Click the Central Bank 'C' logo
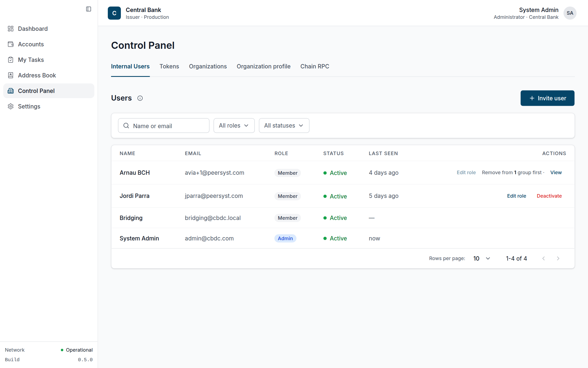Screen dimensions: 588x368 tap(114, 13)
